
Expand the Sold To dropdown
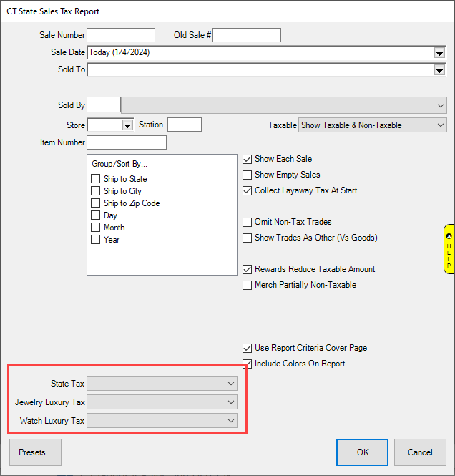coord(439,70)
